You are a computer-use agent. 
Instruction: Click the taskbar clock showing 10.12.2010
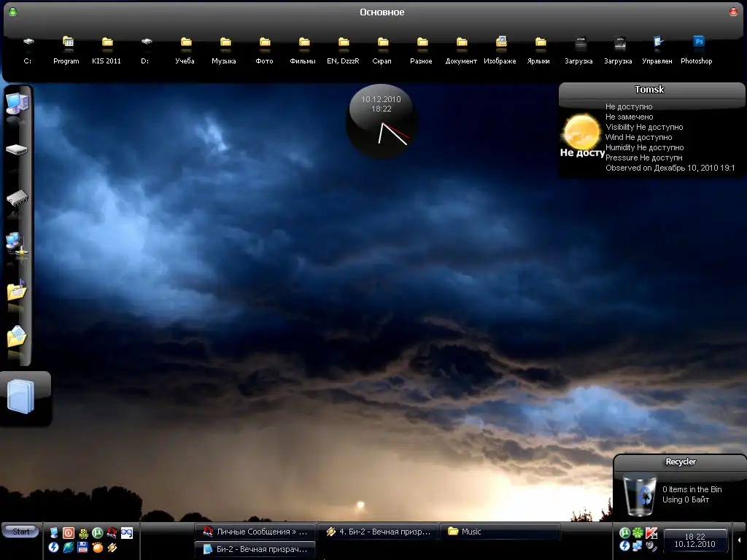click(x=694, y=540)
